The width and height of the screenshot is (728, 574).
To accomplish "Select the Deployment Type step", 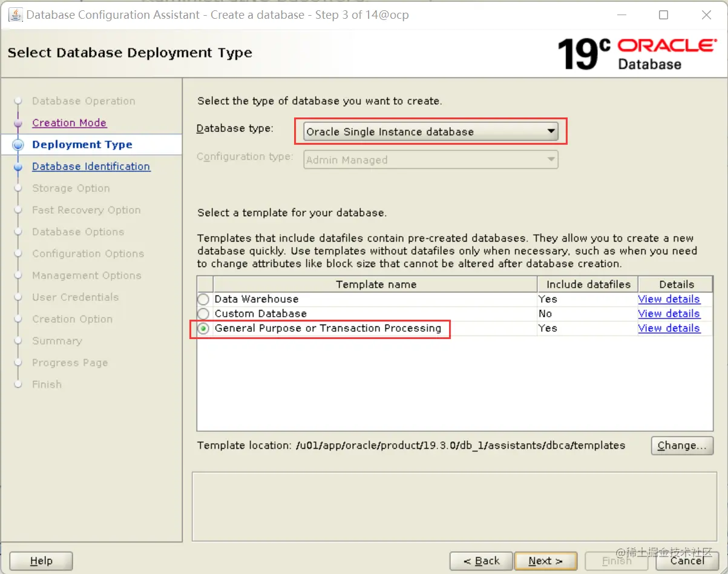I will (x=82, y=145).
